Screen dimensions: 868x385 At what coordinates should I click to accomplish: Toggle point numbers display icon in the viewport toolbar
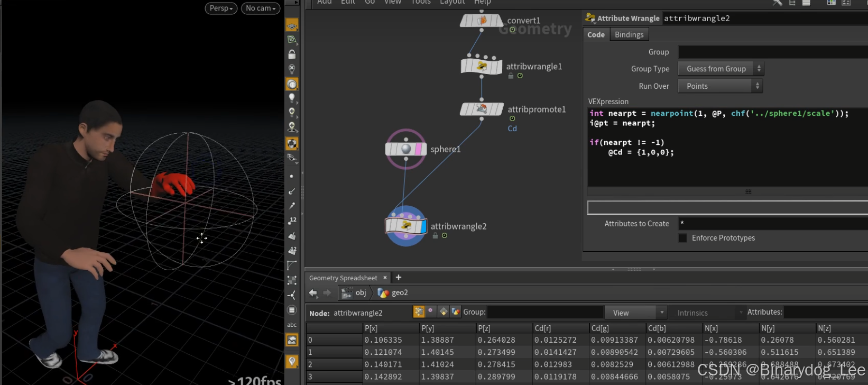tap(292, 221)
